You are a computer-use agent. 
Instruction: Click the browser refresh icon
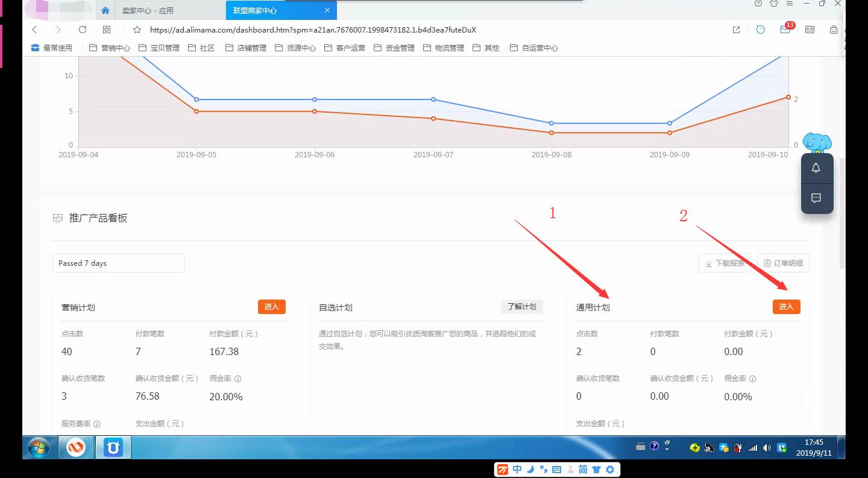coord(83,29)
